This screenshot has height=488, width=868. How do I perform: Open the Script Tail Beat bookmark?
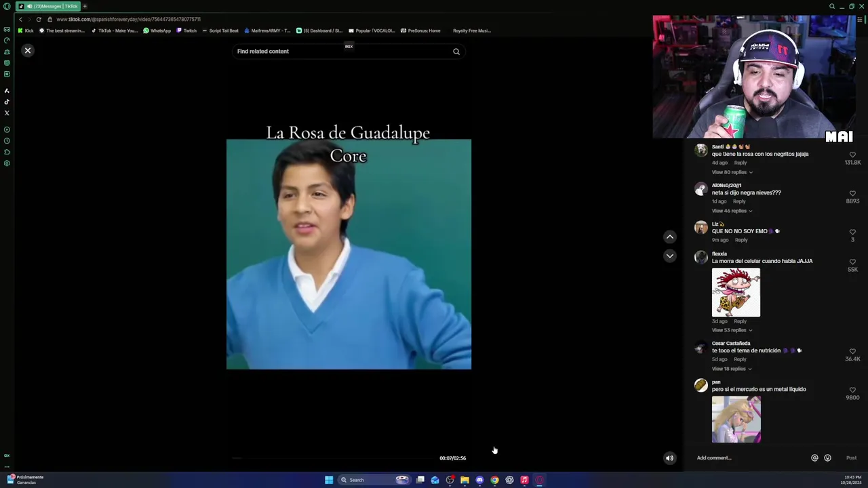[x=220, y=30]
